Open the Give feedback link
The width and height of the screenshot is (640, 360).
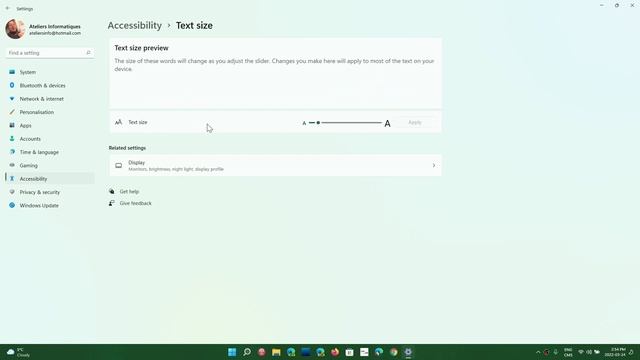click(136, 203)
